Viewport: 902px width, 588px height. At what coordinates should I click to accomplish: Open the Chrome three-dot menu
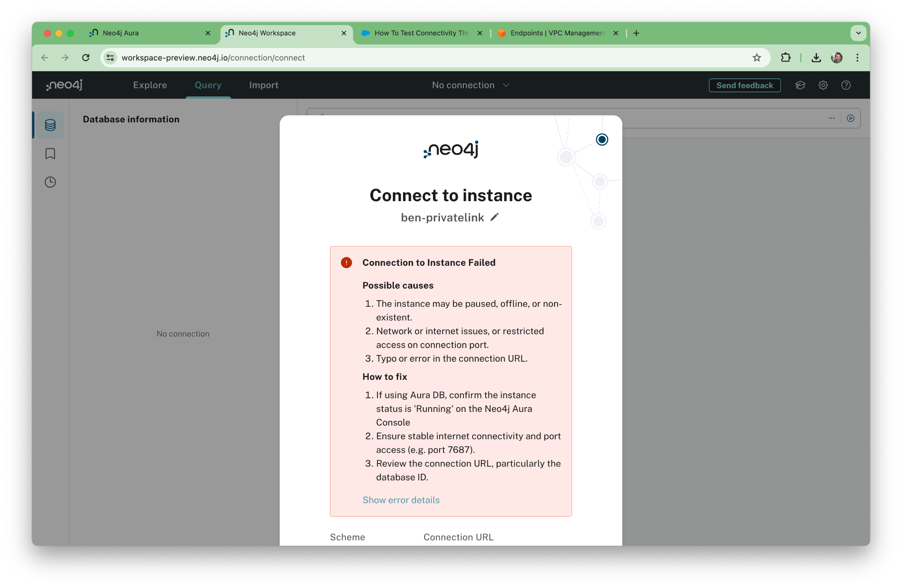[858, 58]
